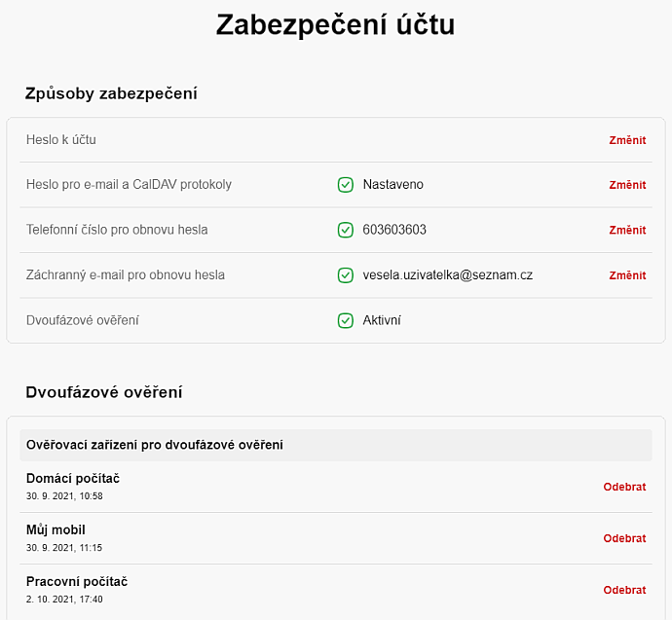Click the Pracovní počítač device name
Viewport: 672px width, 620px height.
coord(77,581)
